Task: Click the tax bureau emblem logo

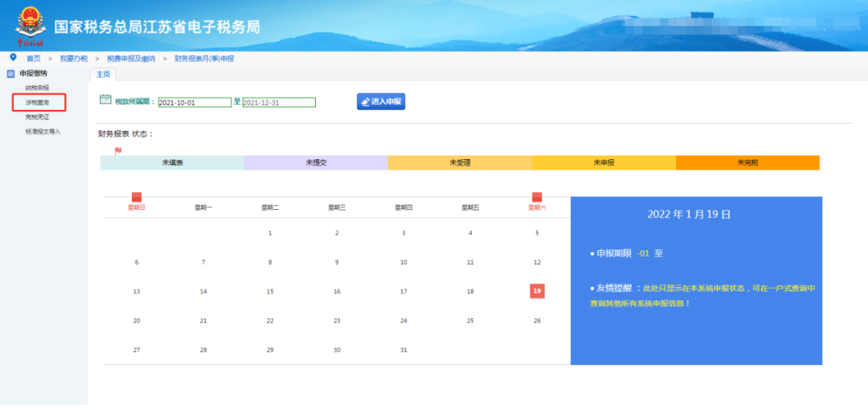Action: [x=31, y=24]
